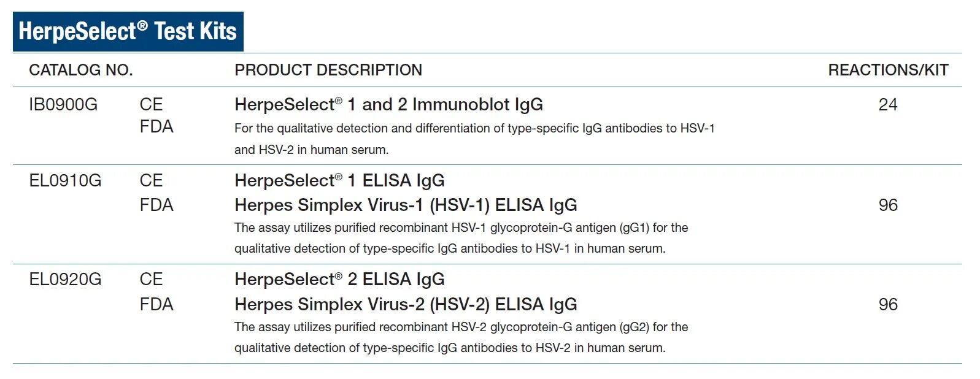Click the CE mark beside EL0910G
The width and height of the screenshot is (980, 379).
(x=151, y=181)
